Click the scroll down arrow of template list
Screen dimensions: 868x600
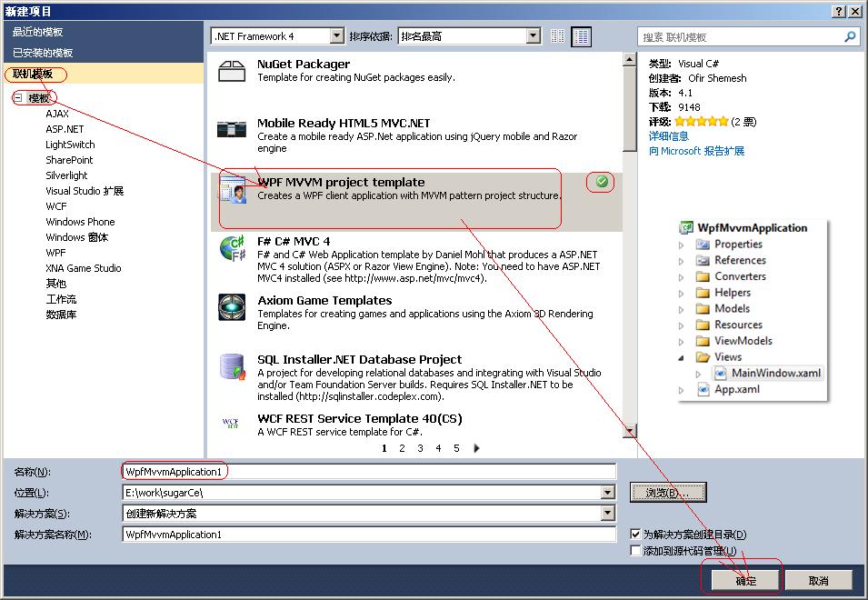(x=629, y=431)
